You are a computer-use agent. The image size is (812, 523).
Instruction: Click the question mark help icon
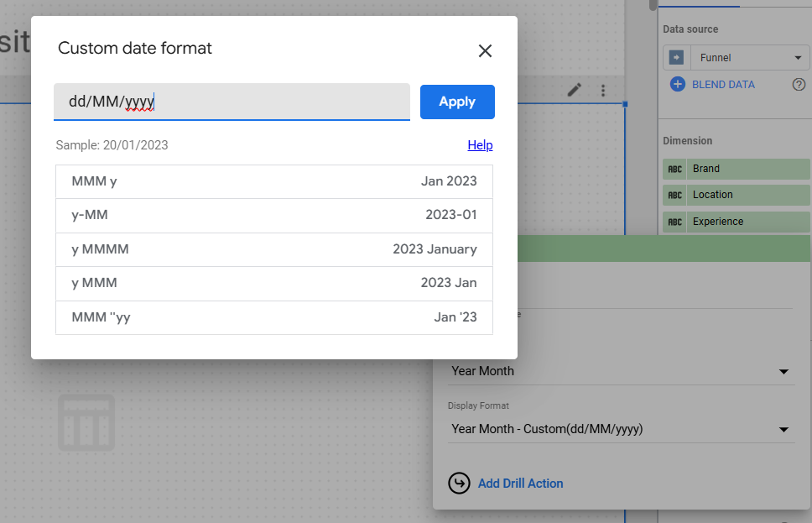(799, 84)
